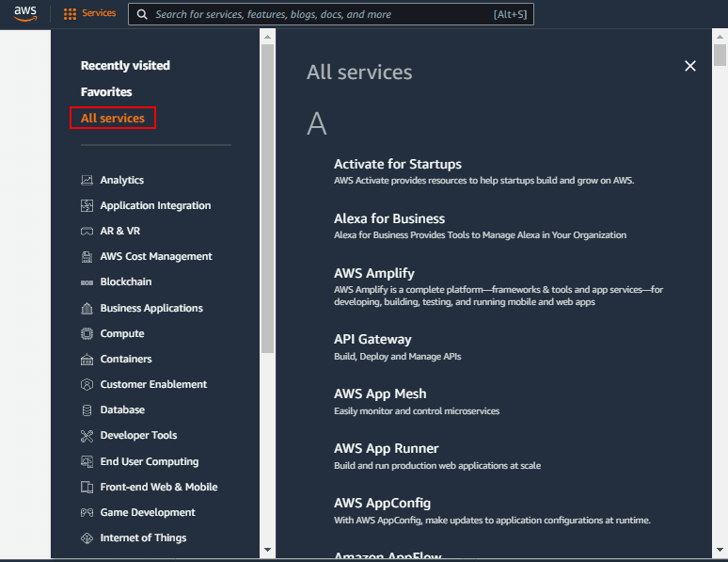Click the Customer Enablement icon
Image resolution: width=728 pixels, height=562 pixels.
(87, 384)
